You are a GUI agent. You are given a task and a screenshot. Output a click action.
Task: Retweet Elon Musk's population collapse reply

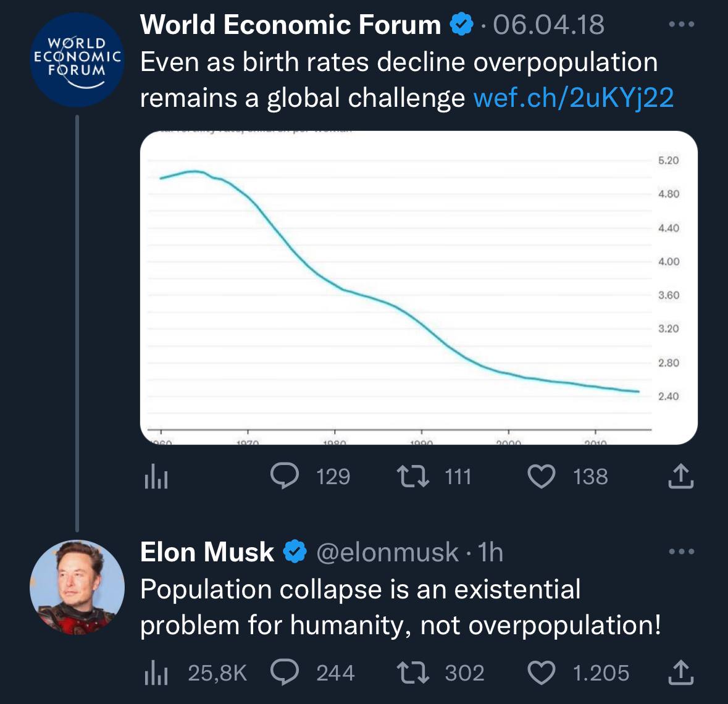pos(411,673)
